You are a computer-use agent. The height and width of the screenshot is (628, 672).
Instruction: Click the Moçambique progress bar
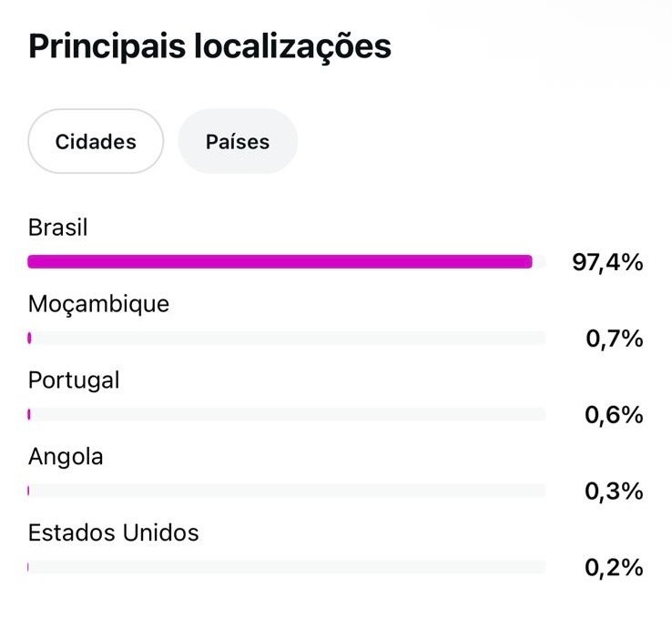pyautogui.click(x=287, y=338)
